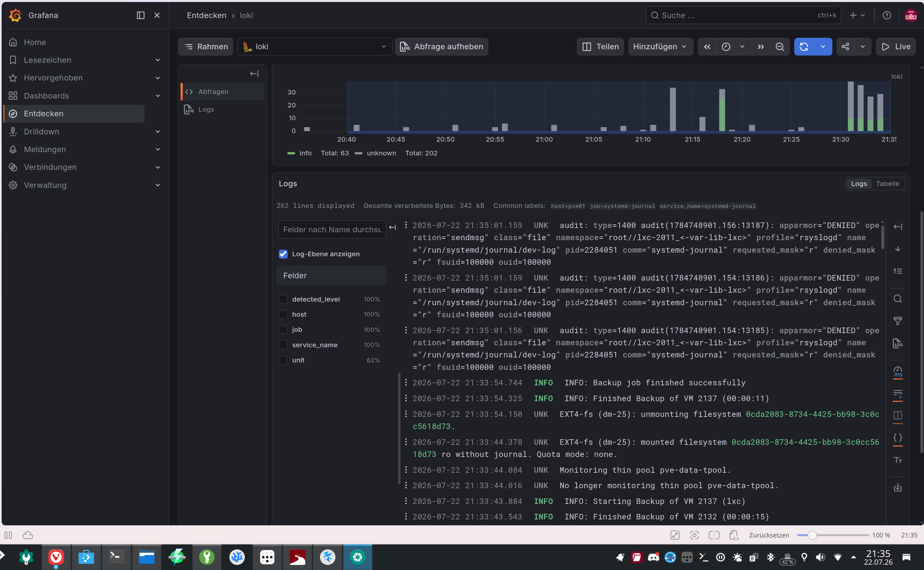The height and width of the screenshot is (570, 924).
Task: Go to Home in sidebar
Action: click(35, 42)
